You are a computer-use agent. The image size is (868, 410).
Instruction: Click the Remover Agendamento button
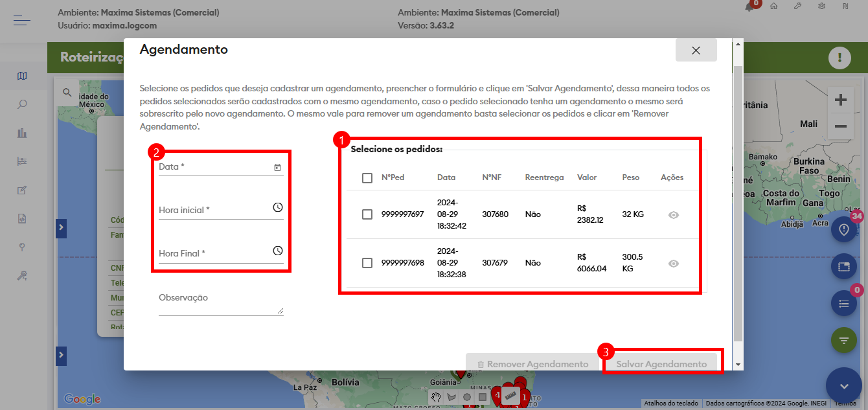pos(532,364)
